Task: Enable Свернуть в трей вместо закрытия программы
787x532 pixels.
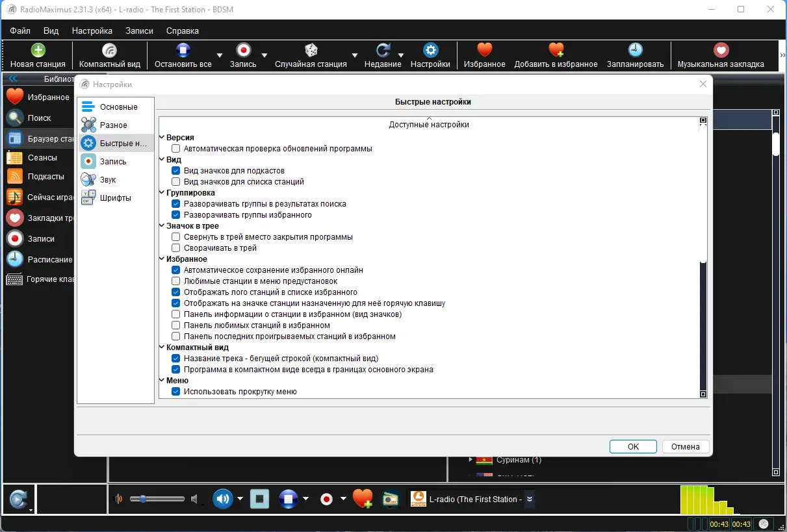Action: tap(175, 237)
